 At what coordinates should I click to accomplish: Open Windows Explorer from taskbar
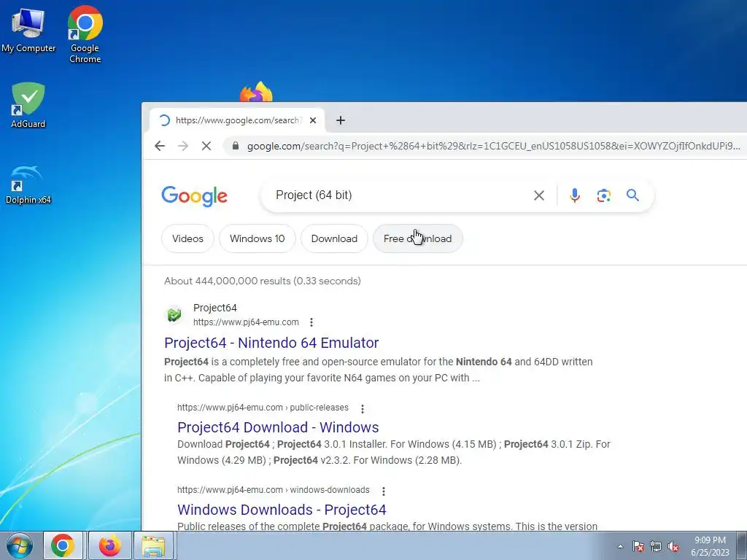coord(153,545)
